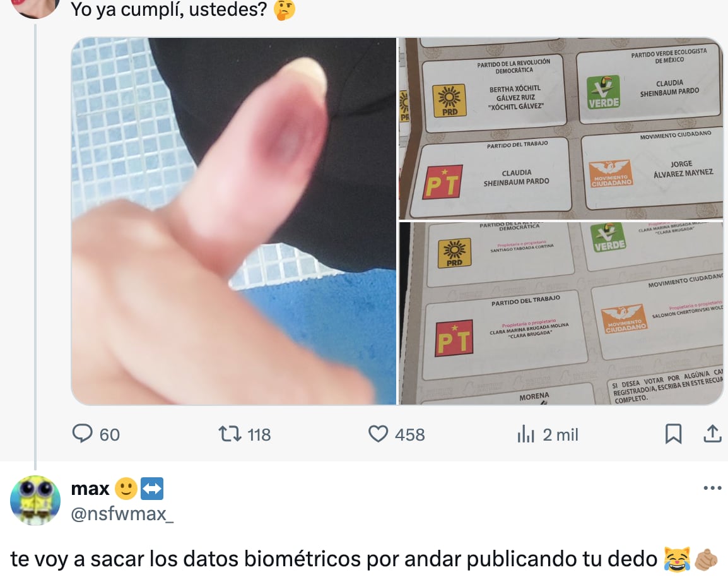Click the retweet arrows icon
728x577 pixels.
pos(230,434)
